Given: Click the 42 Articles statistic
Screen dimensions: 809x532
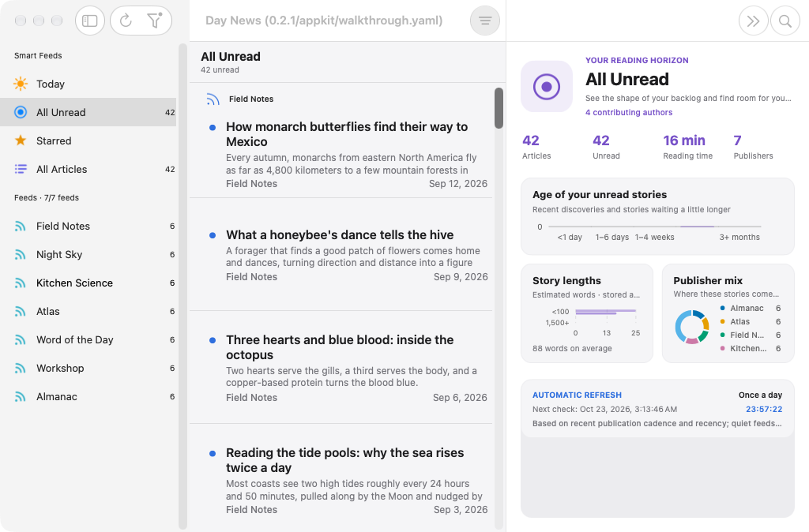Looking at the screenshot, I should coord(536,147).
